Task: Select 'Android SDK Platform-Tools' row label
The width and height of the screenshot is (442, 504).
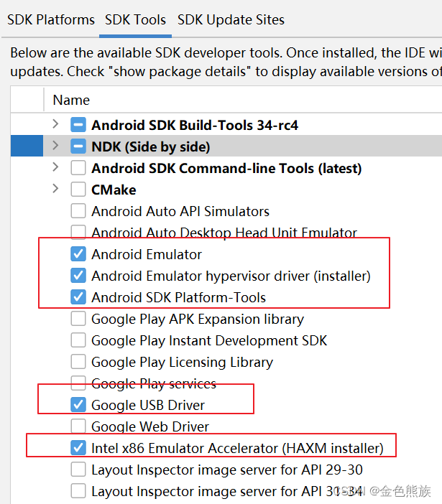Action: pyautogui.click(x=178, y=297)
